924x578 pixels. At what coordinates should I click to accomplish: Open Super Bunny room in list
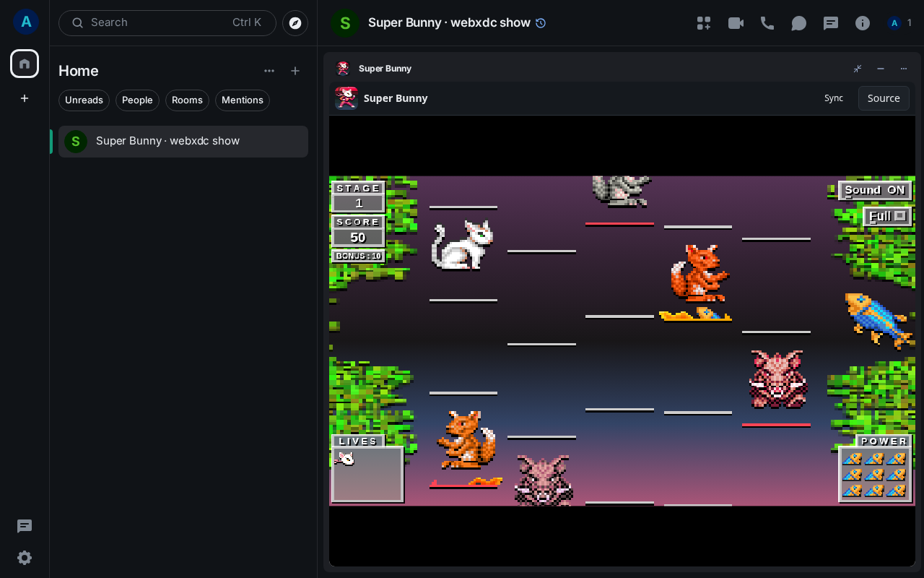(x=183, y=142)
